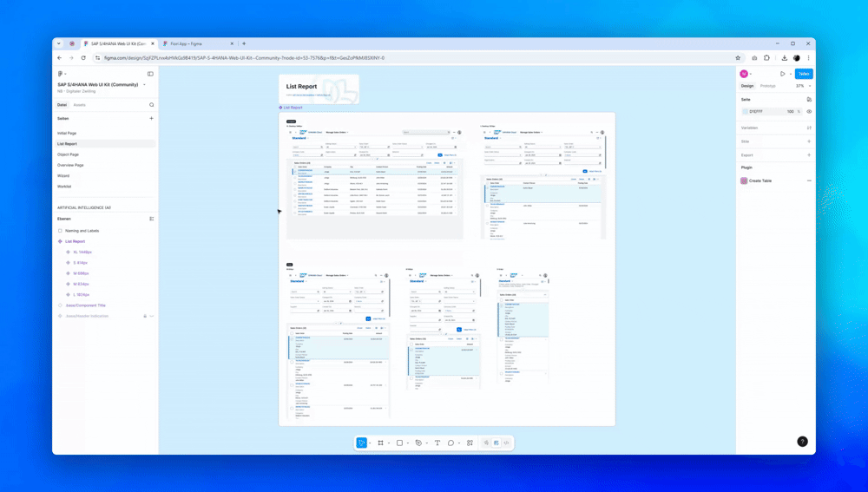
Task: Switch the toolbar to Draw mode
Action: (487, 443)
